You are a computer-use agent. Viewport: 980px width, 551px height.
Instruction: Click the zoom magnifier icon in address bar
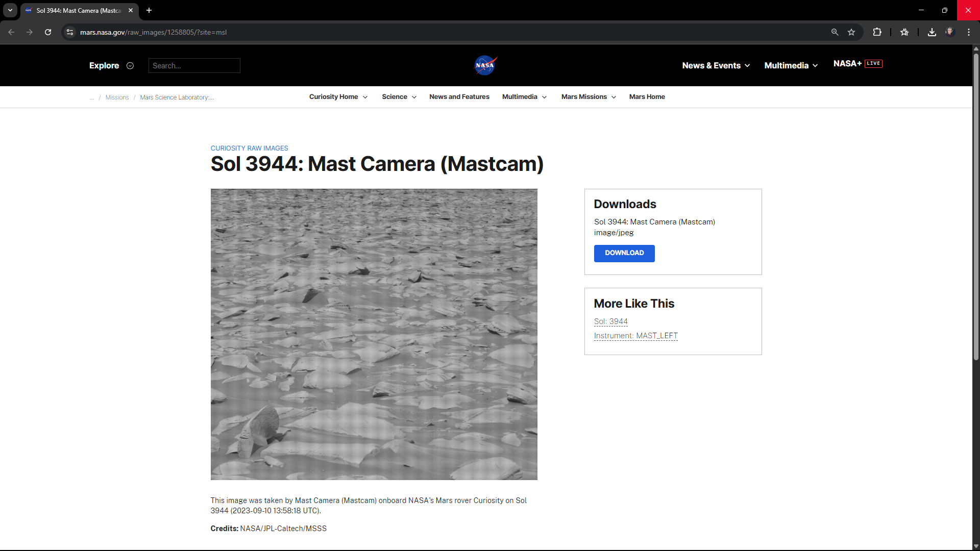835,32
